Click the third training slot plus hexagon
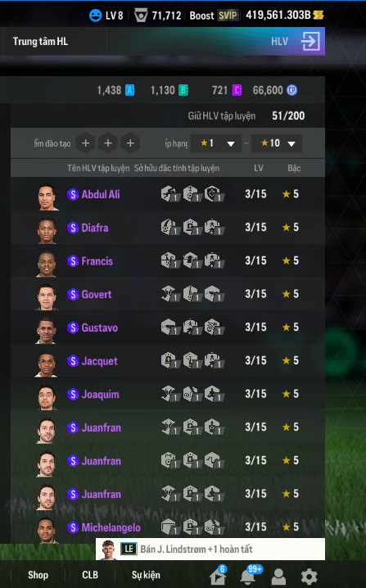366x588 pixels. (130, 142)
